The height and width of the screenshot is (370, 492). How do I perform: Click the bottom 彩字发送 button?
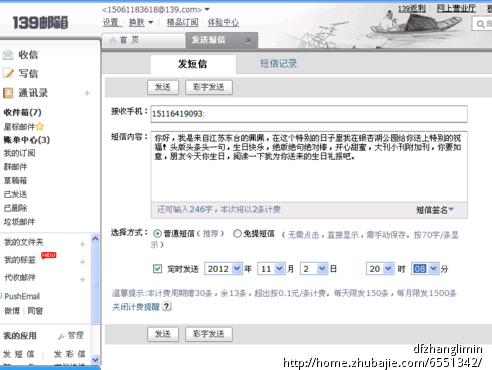209,334
